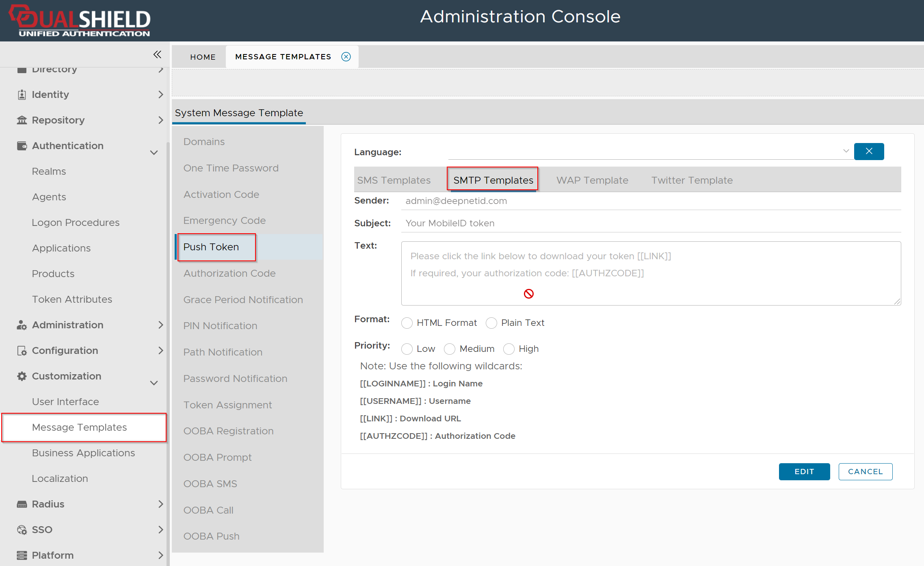The width and height of the screenshot is (924, 566).
Task: Set priority to High
Action: 509,349
